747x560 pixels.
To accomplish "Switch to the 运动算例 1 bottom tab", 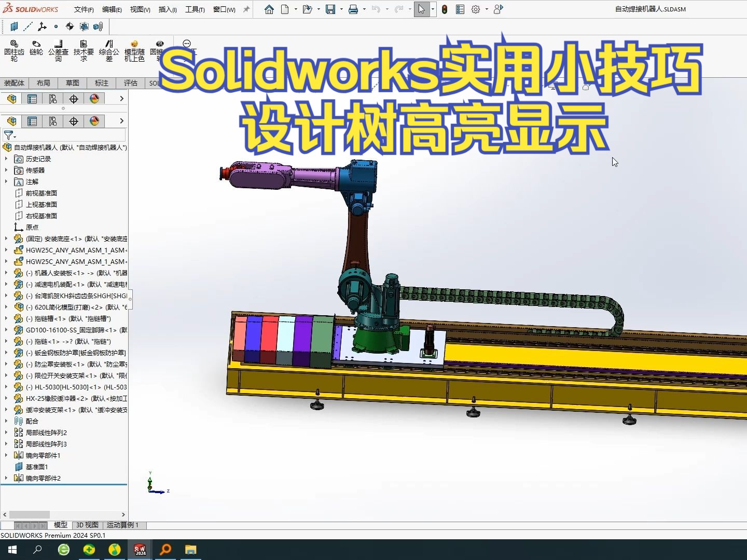I will coord(122,525).
